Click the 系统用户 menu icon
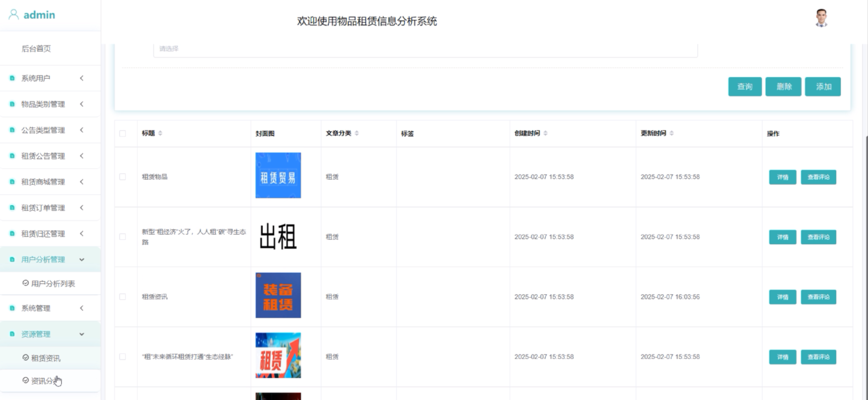The width and height of the screenshot is (868, 400). click(x=12, y=78)
